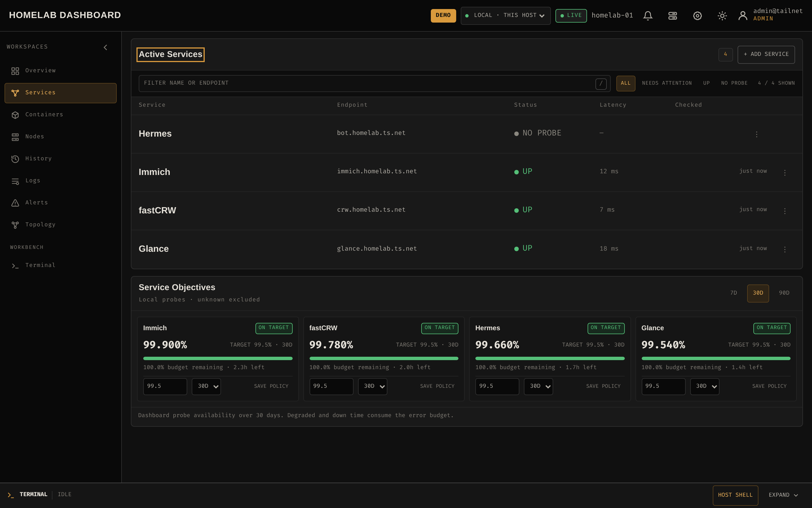Click Glance error budget progress bar
Screen dimensions: 812x508
coord(716,358)
